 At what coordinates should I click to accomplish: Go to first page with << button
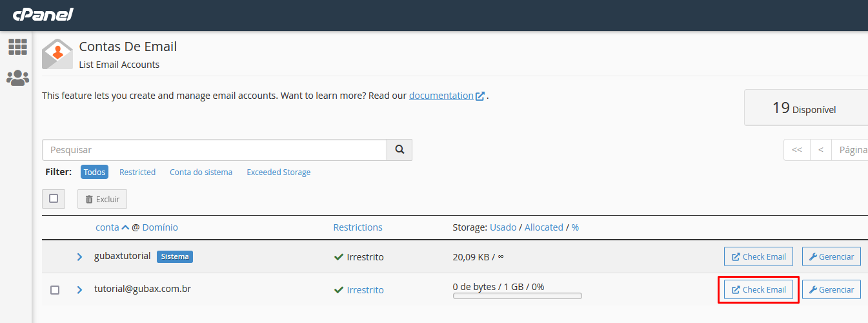click(x=796, y=150)
